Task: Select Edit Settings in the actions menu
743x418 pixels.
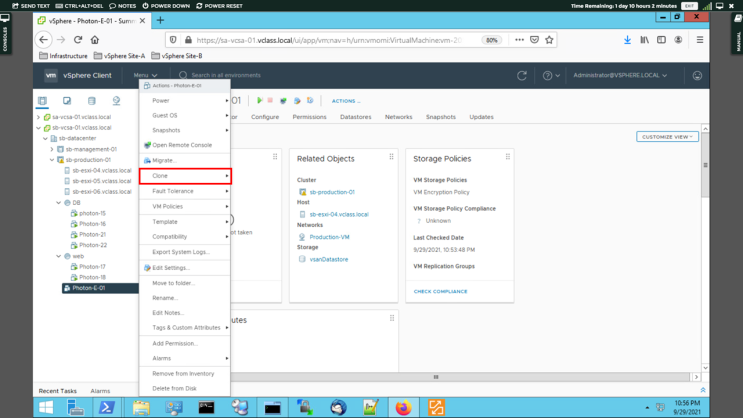Action: tap(185, 268)
